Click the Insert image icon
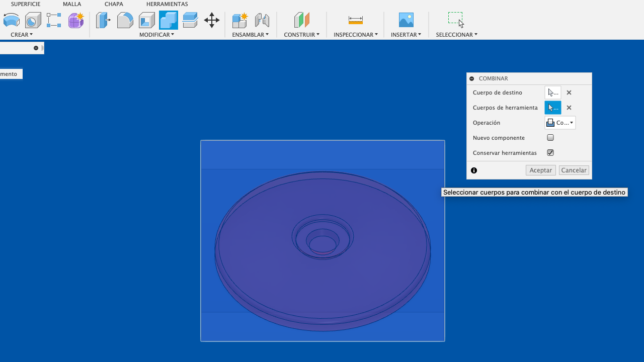Image resolution: width=644 pixels, height=362 pixels. point(406,21)
